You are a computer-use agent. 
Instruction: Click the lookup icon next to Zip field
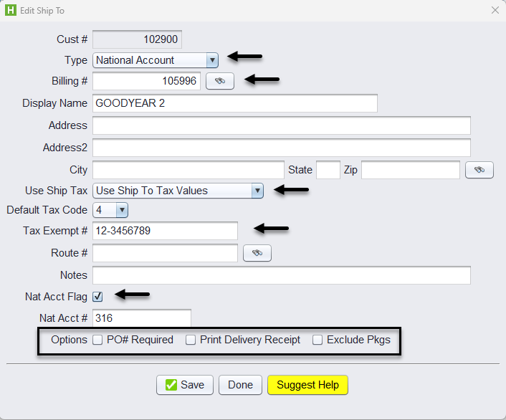(479, 170)
